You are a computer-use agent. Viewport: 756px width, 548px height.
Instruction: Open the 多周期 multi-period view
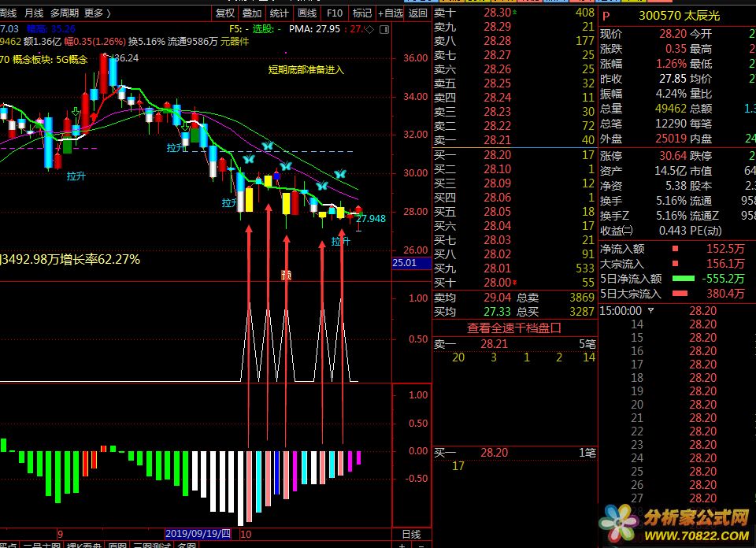tap(65, 13)
